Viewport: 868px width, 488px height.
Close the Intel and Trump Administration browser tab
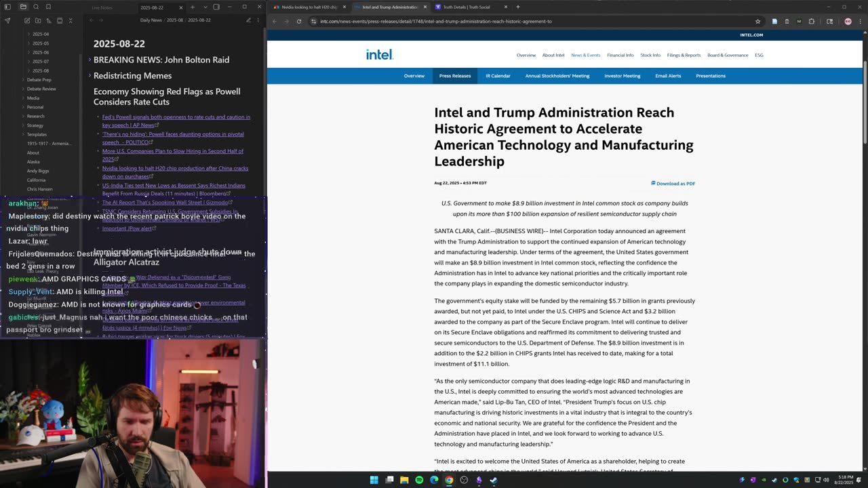tap(425, 7)
